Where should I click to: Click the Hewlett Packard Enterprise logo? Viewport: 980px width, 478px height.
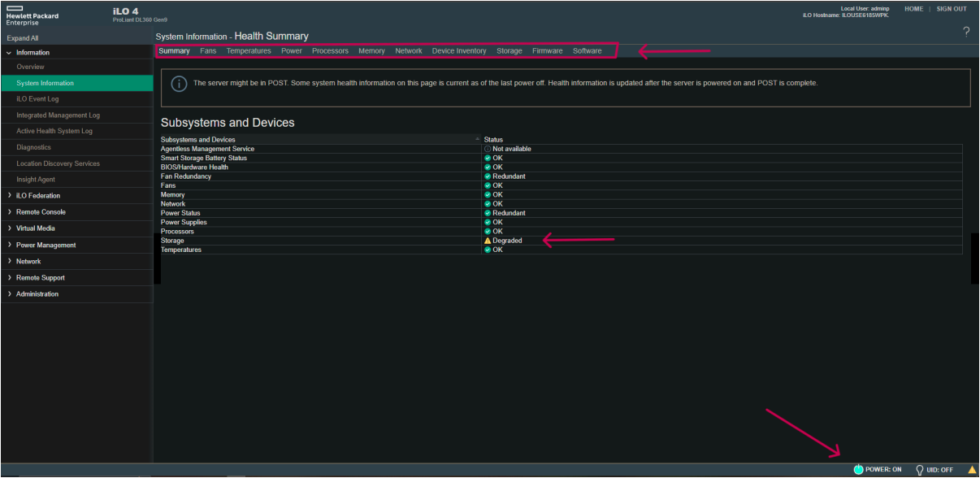tap(33, 15)
